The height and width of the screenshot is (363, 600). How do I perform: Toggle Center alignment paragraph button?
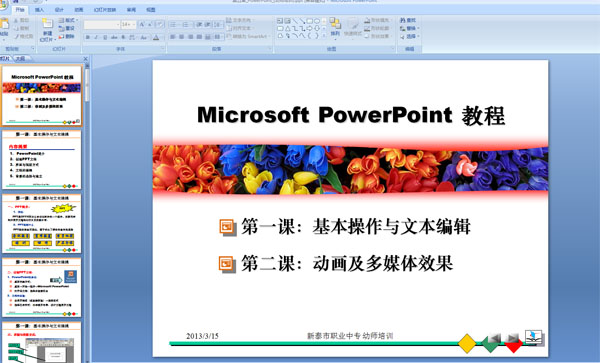click(182, 37)
